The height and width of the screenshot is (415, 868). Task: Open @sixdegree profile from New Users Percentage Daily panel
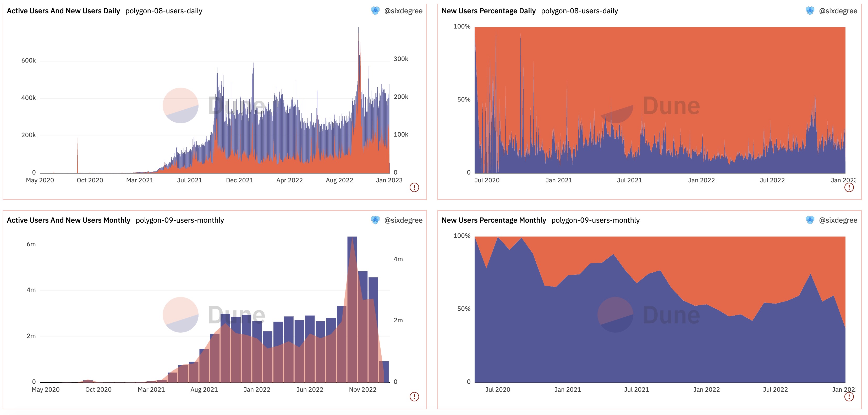click(x=838, y=11)
